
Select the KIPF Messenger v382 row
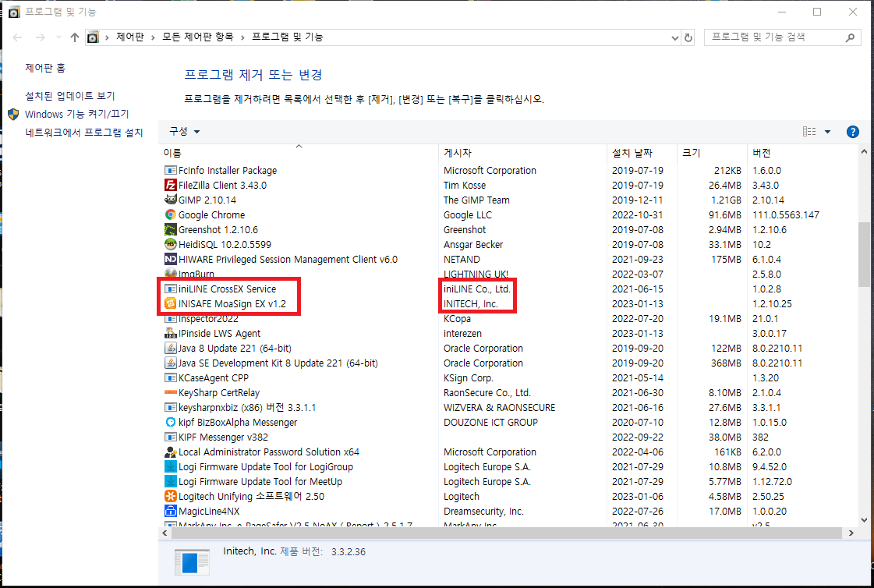pos(509,437)
